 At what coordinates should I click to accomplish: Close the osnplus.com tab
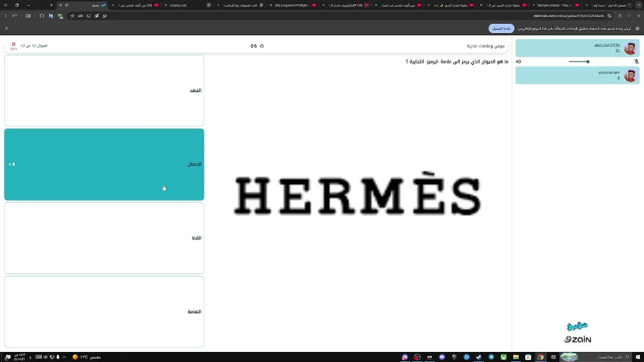click(x=166, y=5)
